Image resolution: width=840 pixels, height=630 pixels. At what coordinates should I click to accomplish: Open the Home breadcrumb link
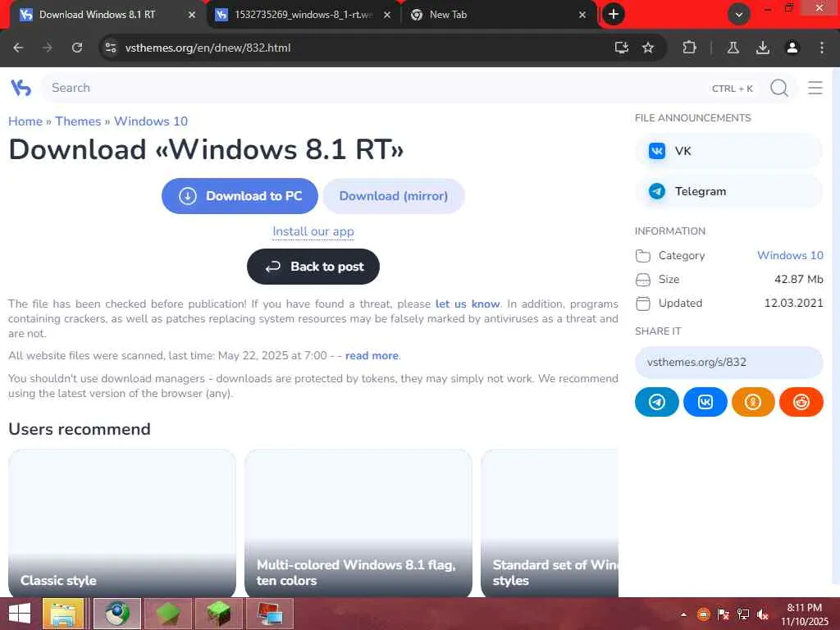25,121
